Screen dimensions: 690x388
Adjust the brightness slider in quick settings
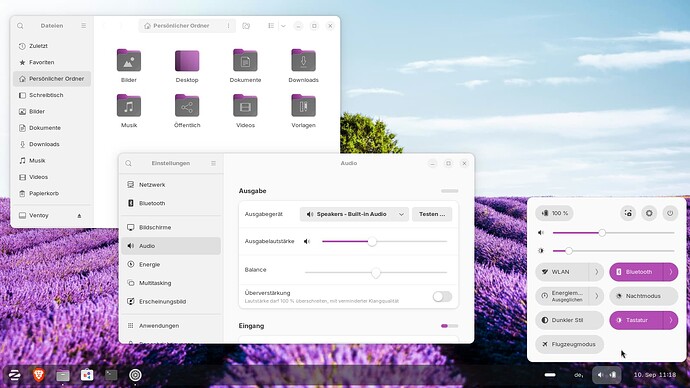pyautogui.click(x=613, y=251)
